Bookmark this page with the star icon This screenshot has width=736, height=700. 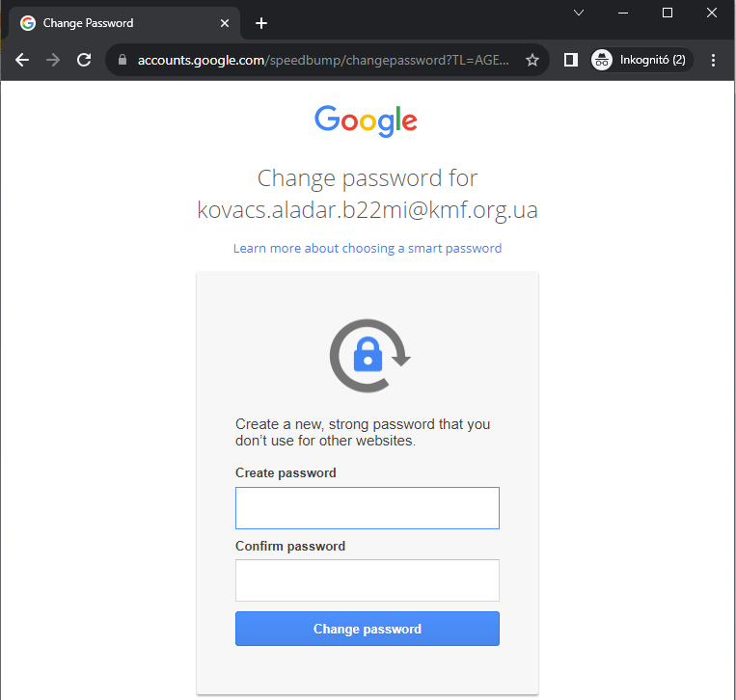(x=532, y=60)
